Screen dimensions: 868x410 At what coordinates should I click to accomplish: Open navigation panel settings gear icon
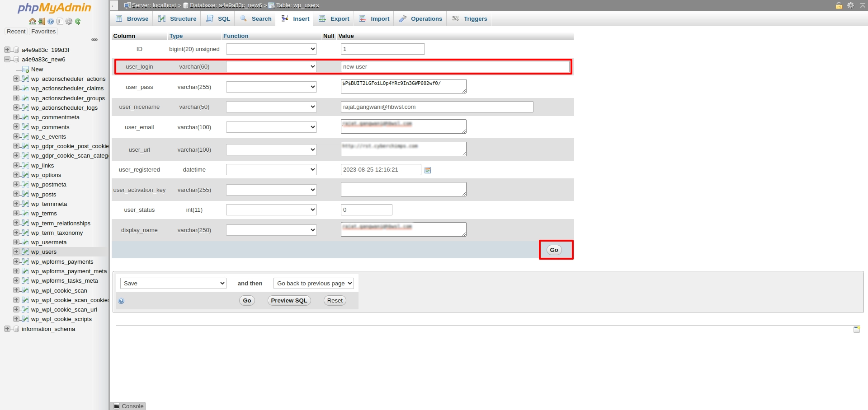tap(69, 21)
